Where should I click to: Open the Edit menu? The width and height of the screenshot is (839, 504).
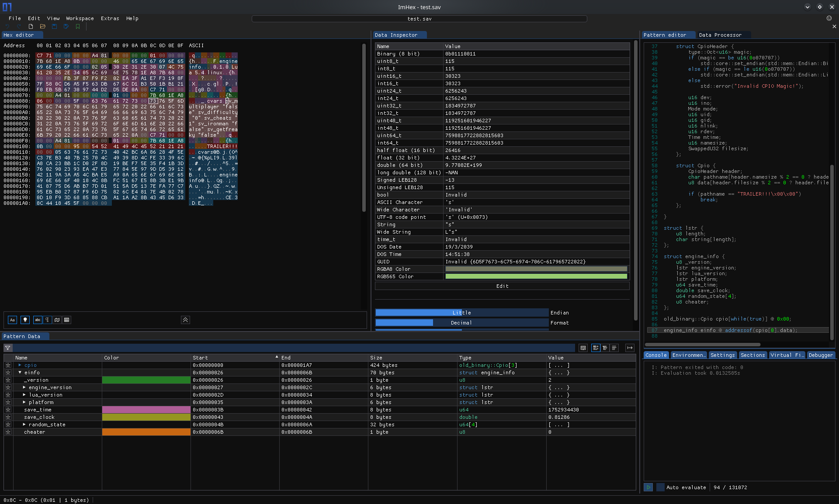coord(34,18)
